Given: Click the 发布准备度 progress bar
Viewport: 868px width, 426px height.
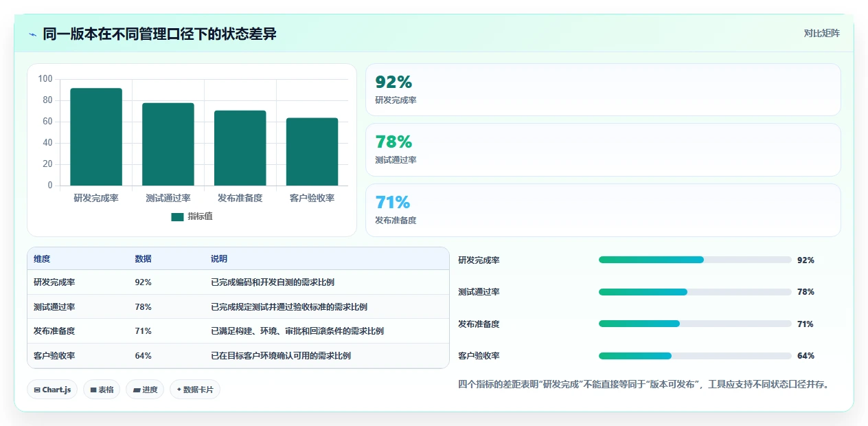Looking at the screenshot, I should click(695, 324).
